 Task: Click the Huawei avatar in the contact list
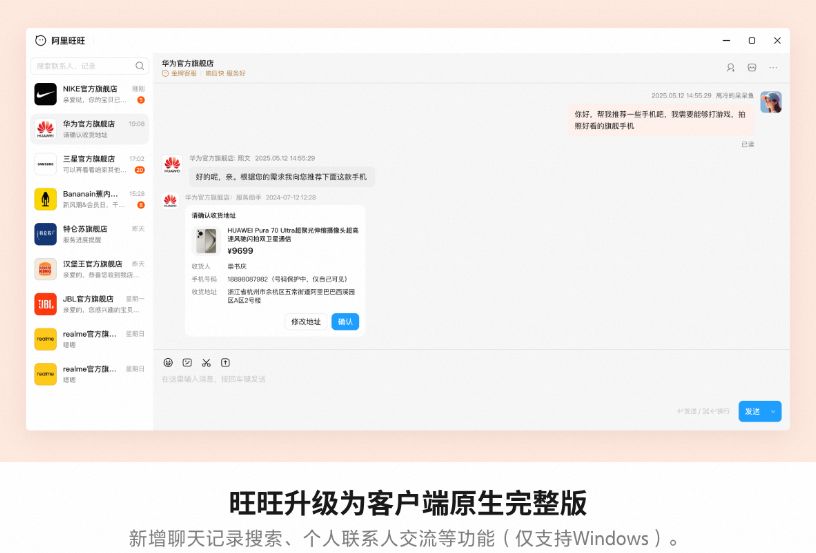coord(46,129)
